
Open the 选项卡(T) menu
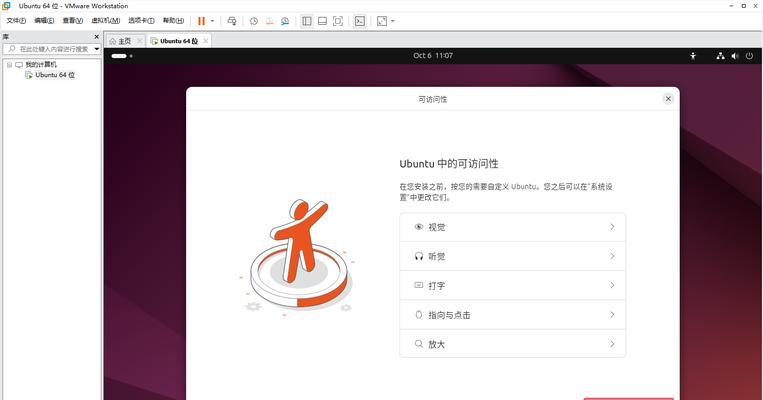(x=141, y=20)
